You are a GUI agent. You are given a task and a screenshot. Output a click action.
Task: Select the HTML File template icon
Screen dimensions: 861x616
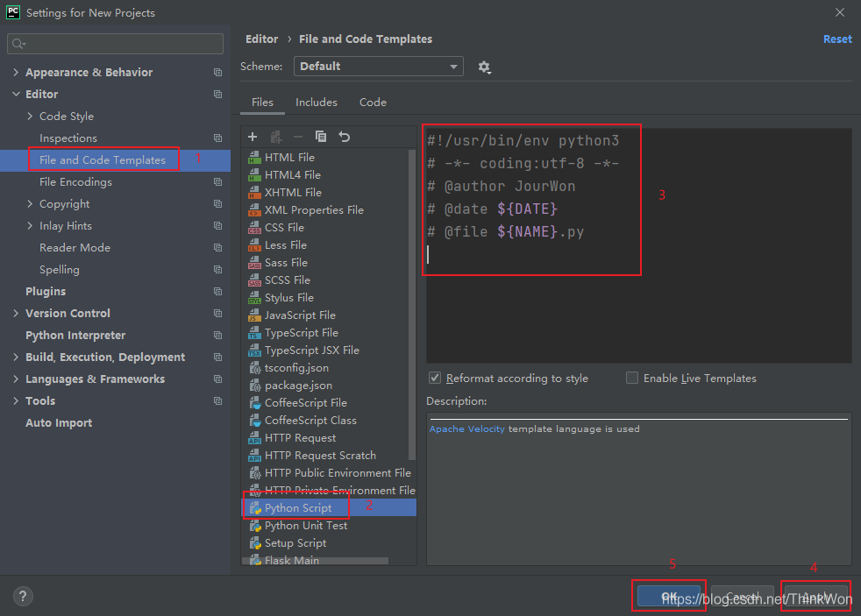tap(254, 158)
